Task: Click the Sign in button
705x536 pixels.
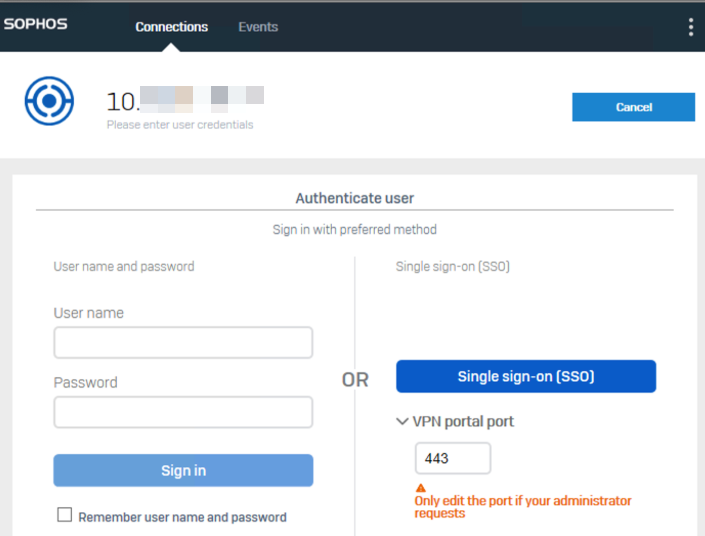Action: pyautogui.click(x=183, y=470)
